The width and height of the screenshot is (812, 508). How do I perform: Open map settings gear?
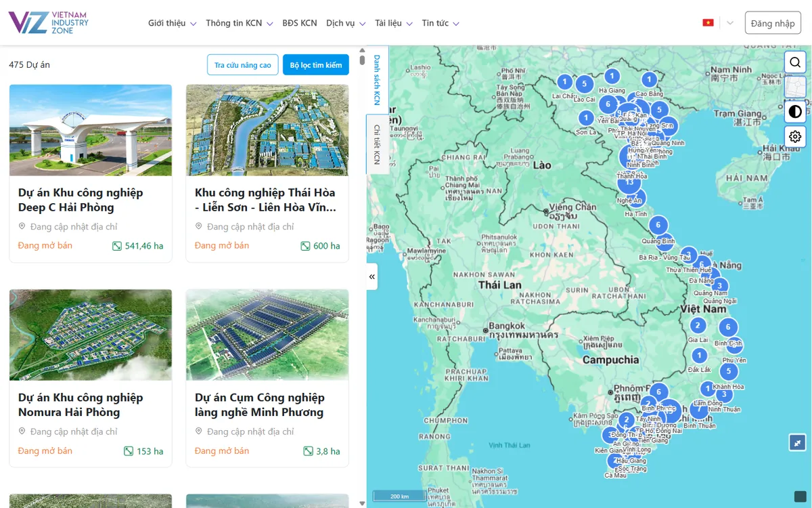(x=795, y=136)
